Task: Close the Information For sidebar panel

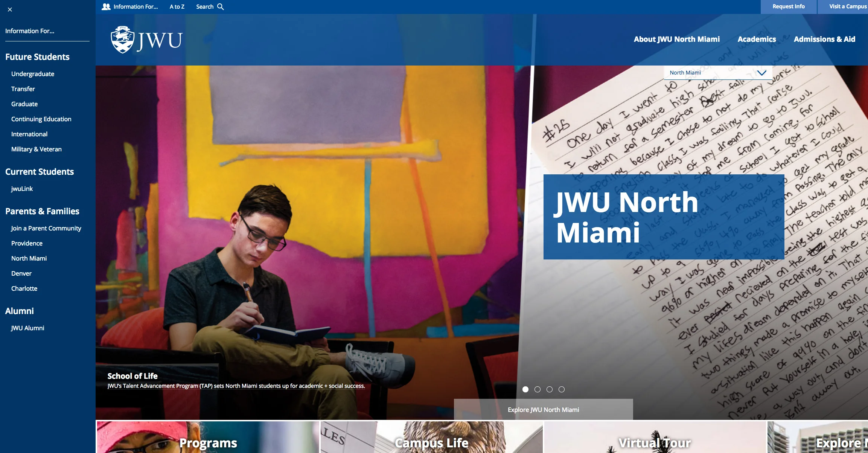Action: coord(10,9)
